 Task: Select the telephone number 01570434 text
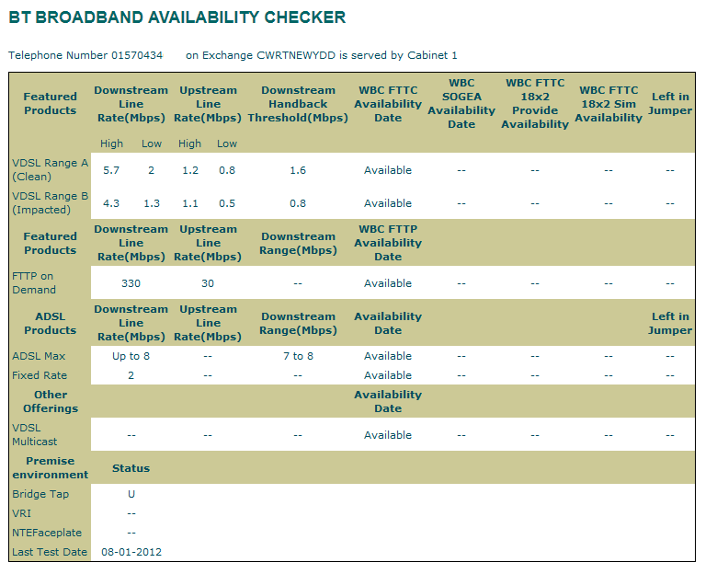tap(137, 55)
